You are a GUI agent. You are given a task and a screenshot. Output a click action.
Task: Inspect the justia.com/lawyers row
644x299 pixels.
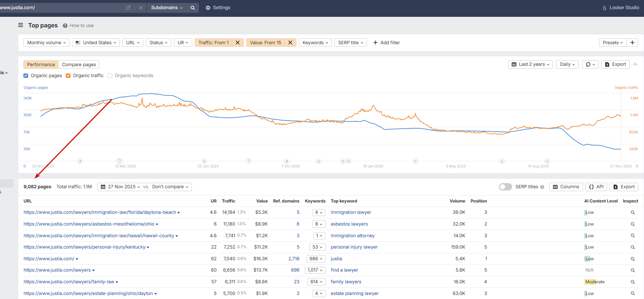[x=633, y=270]
